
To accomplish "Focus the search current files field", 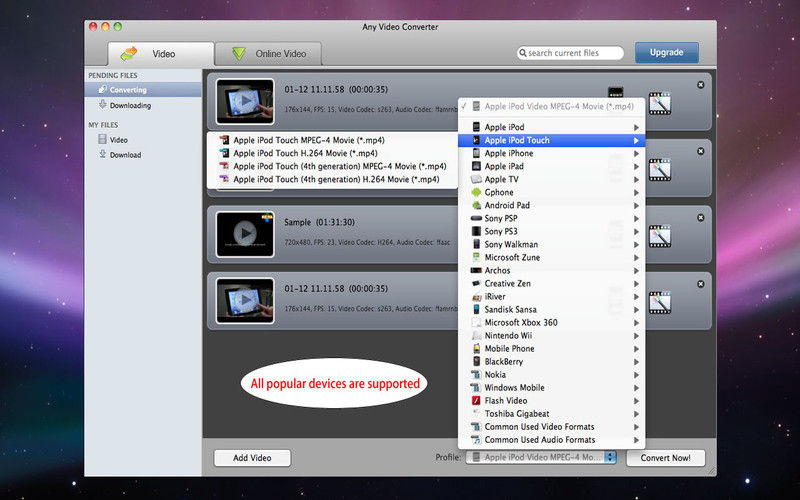I will tap(570, 53).
